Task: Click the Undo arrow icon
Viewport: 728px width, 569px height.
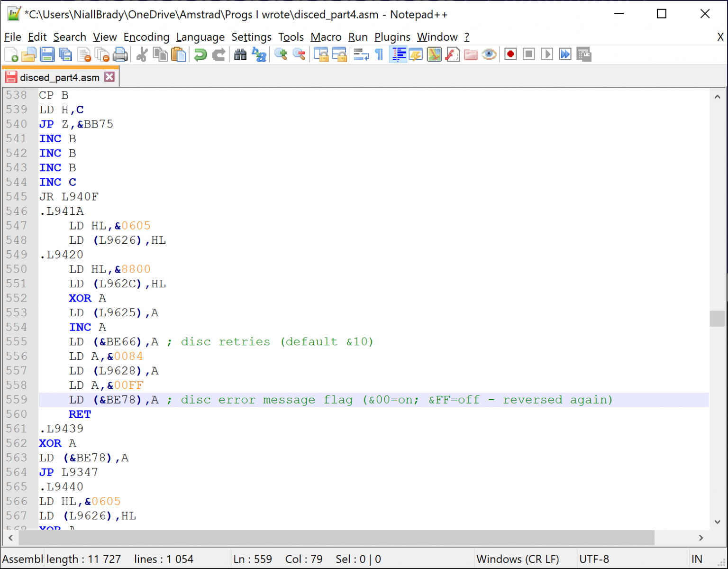Action: click(200, 55)
